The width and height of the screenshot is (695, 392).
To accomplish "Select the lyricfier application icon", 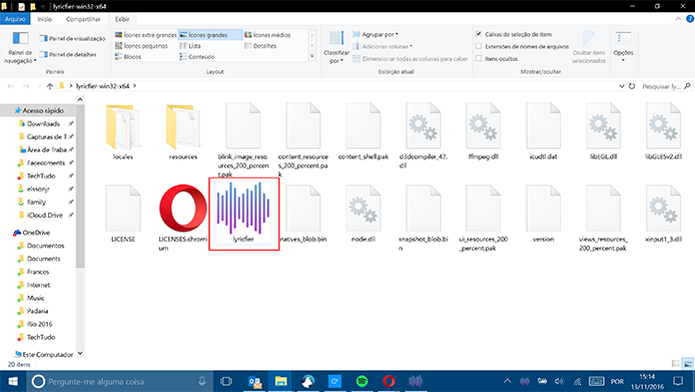I will pos(243,208).
